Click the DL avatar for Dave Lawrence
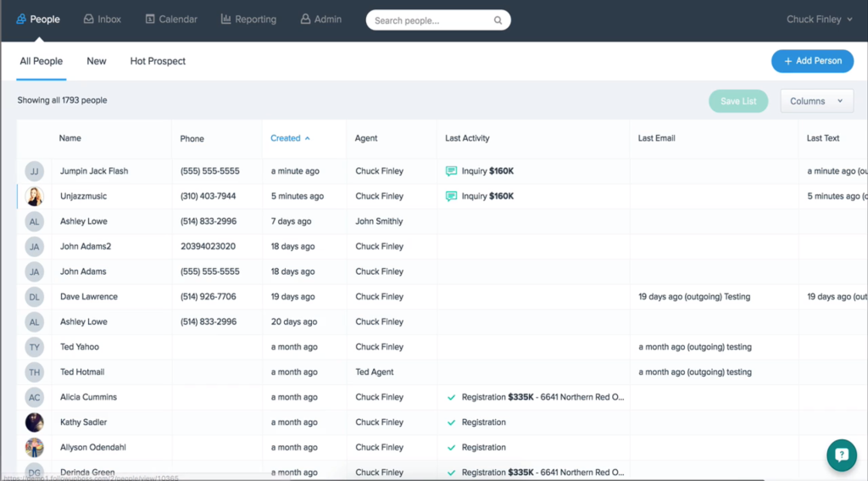This screenshot has width=868, height=481. point(34,297)
